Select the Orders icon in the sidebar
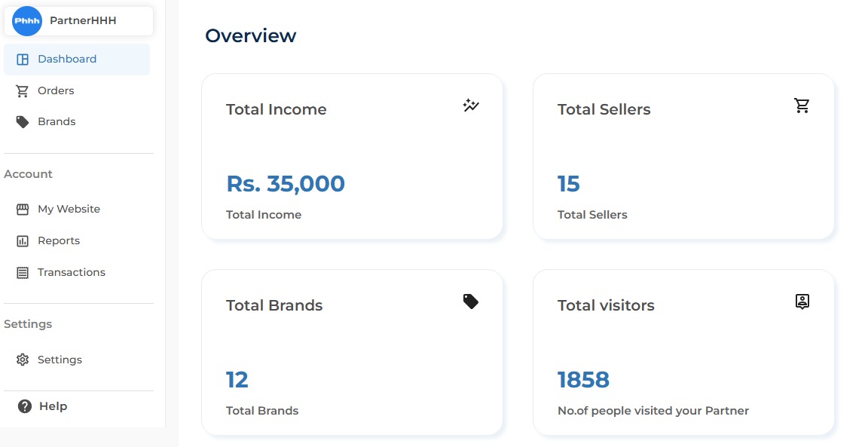This screenshot has height=447, width=868. click(23, 90)
